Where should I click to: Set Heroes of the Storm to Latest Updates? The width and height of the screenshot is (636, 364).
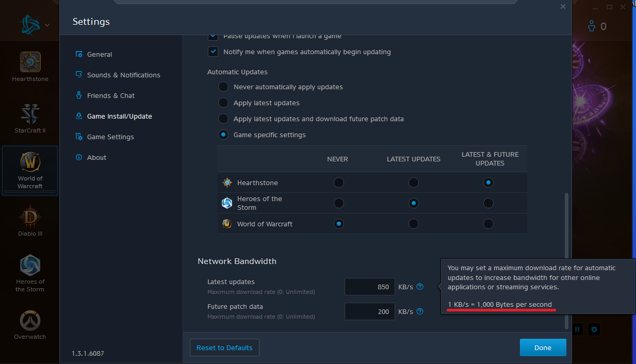pyautogui.click(x=414, y=203)
